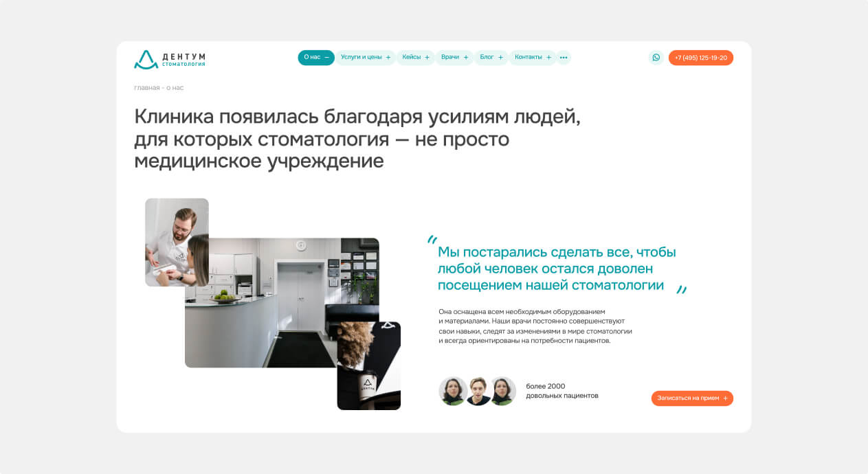Viewport: 868px width, 474px height.
Task: Click the third patient avatar
Action: click(502, 391)
